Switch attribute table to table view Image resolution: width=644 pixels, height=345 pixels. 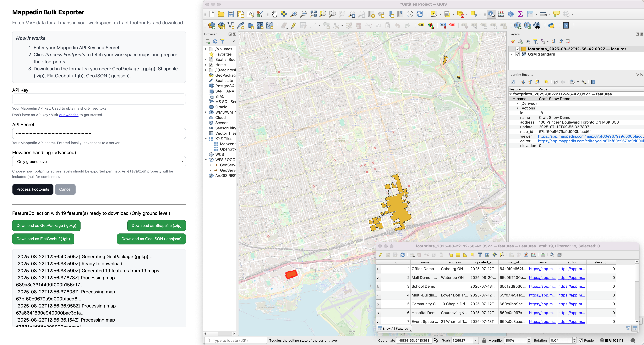pyautogui.click(x=635, y=328)
